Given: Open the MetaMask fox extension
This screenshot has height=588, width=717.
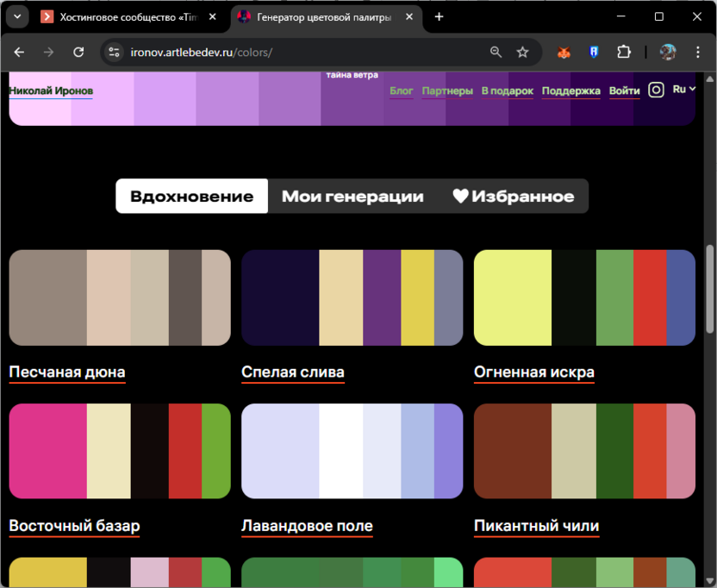Looking at the screenshot, I should 564,53.
